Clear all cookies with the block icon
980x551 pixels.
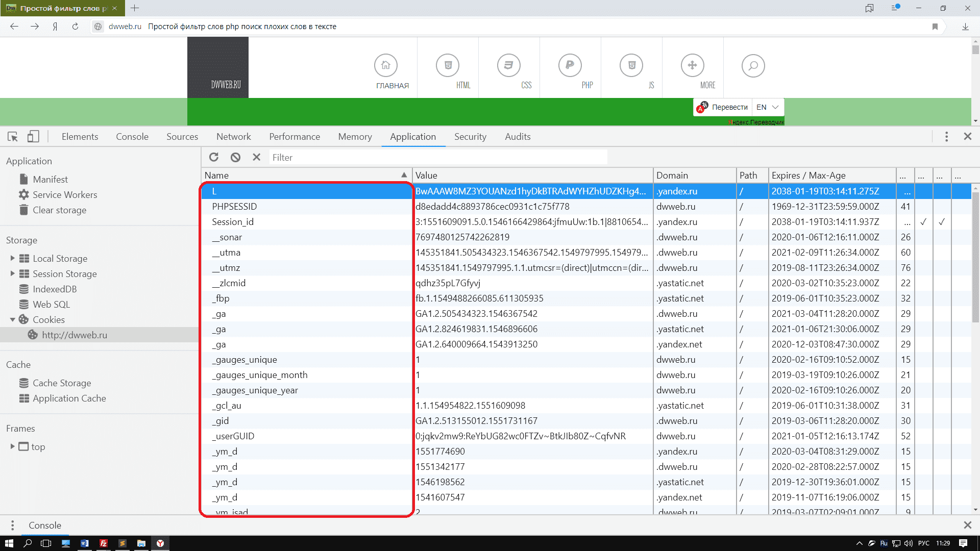click(x=235, y=157)
